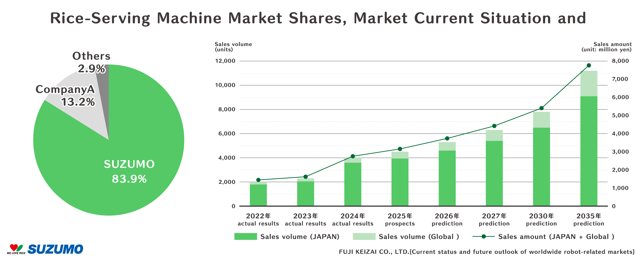Click the 2027 prediction bar
Image resolution: width=644 pixels, height=260 pixels.
tap(494, 168)
